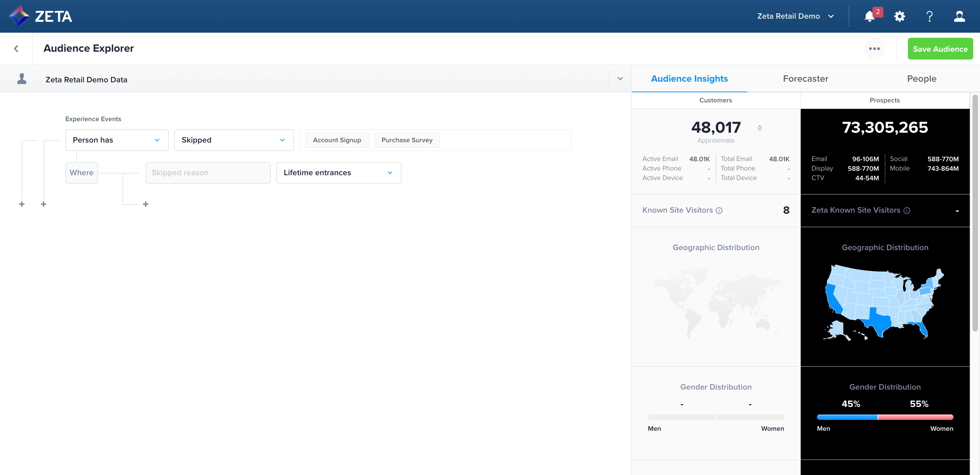Screen dimensions: 980x475
Task: Open the user profile icon
Action: (959, 16)
